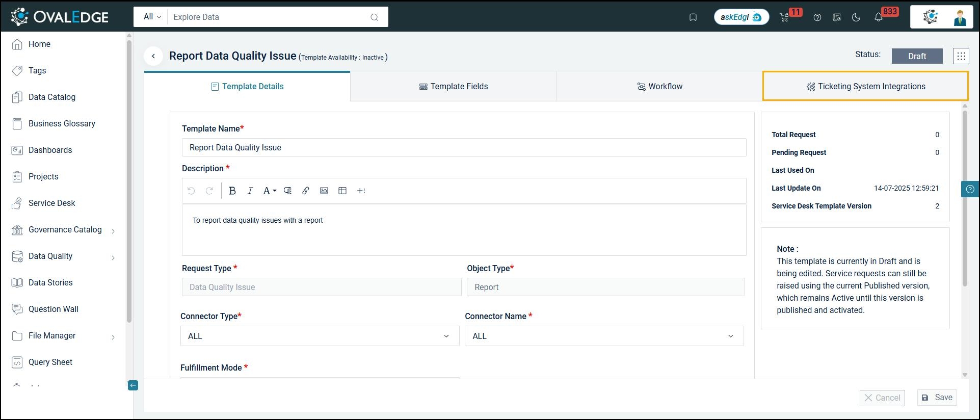Image resolution: width=980 pixels, height=420 pixels.
Task: Click the Italic formatting icon
Action: [x=250, y=191]
